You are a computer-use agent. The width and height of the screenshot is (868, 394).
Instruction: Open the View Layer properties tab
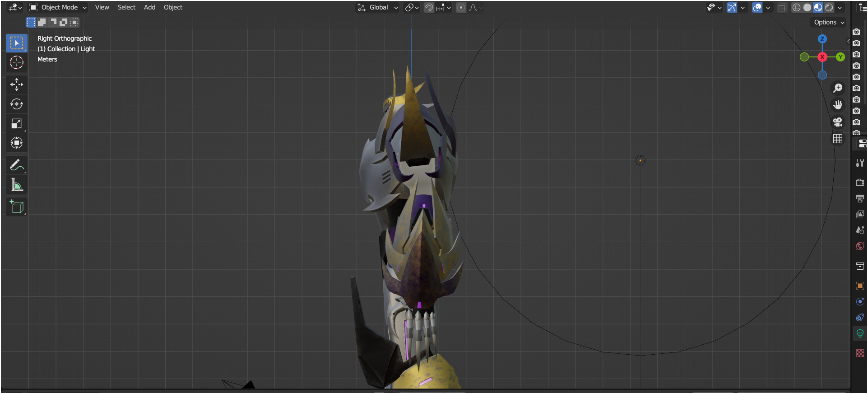pyautogui.click(x=860, y=214)
